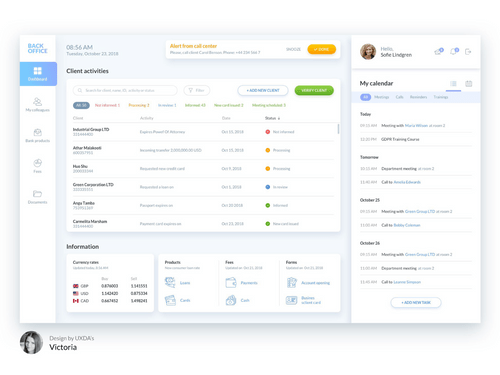Click in the client search field
Screen dimensions: 500x375
(x=125, y=90)
